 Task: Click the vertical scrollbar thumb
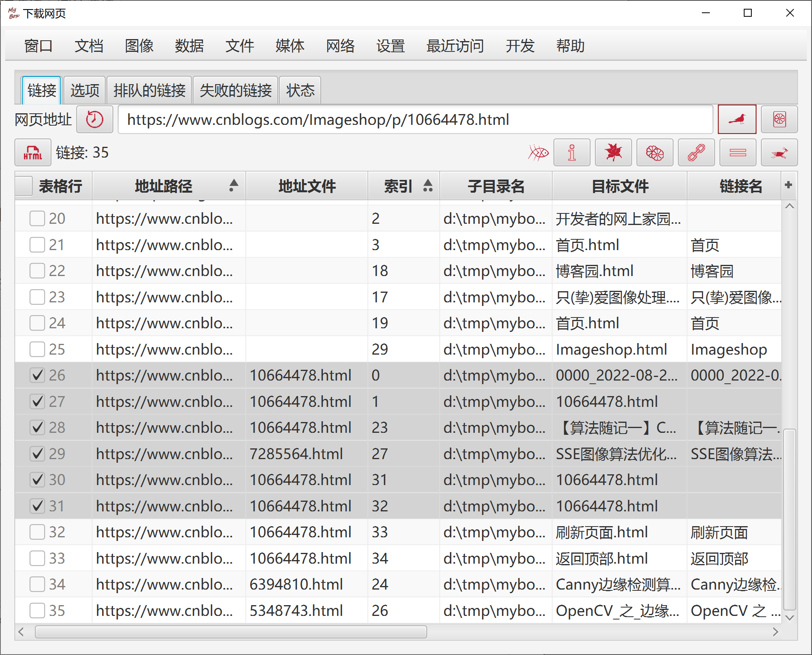coord(789,519)
